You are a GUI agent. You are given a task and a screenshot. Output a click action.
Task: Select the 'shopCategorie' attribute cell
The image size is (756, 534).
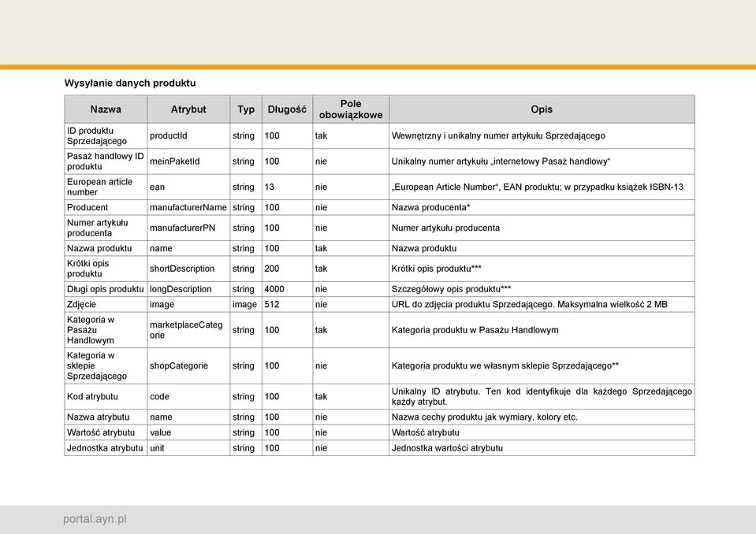point(188,366)
